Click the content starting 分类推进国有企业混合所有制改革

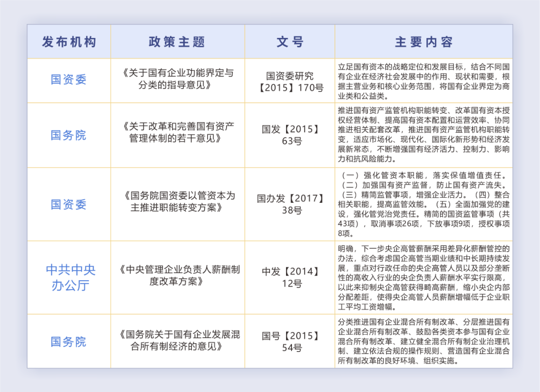(423, 341)
